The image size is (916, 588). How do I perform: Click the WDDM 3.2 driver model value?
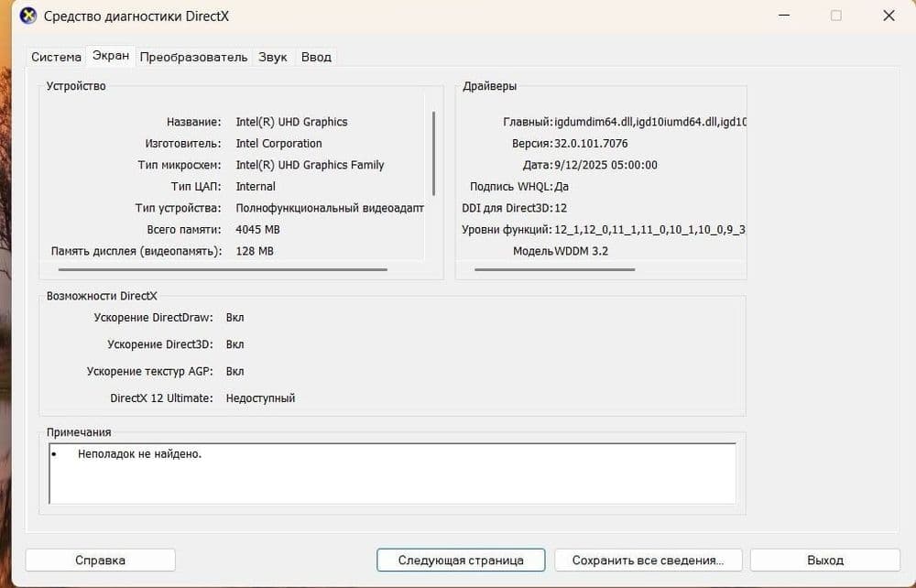pyautogui.click(x=582, y=251)
